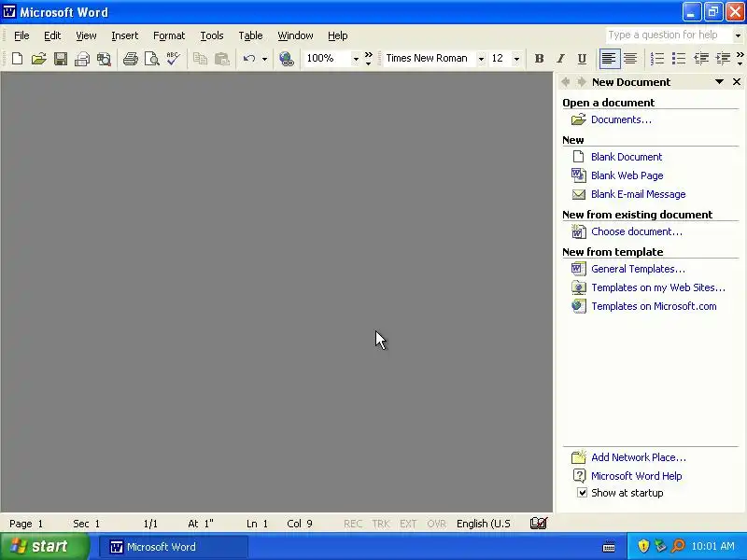Close the New Document task pane
This screenshot has width=747, height=560.
click(x=737, y=82)
